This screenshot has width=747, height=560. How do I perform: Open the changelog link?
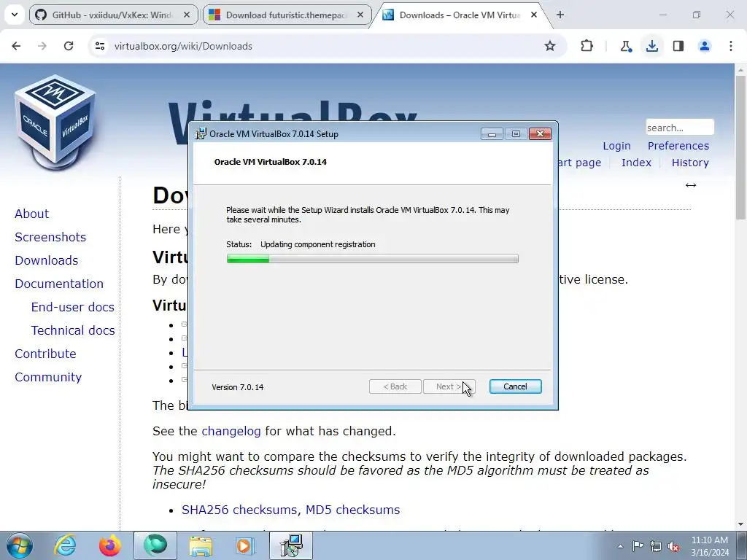click(x=231, y=432)
